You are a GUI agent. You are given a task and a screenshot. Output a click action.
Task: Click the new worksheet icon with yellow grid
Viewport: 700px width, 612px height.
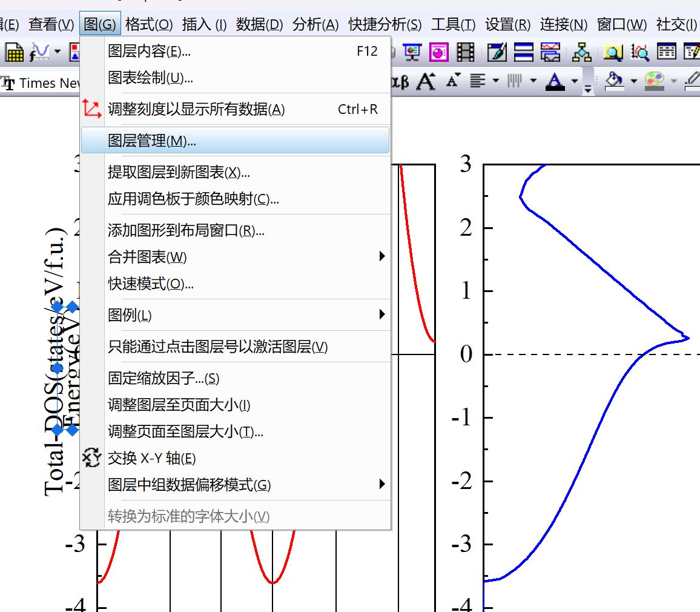click(14, 52)
